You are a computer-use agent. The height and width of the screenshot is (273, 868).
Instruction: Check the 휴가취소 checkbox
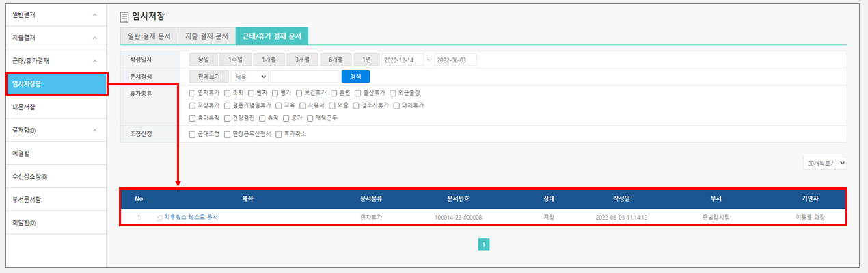click(x=278, y=134)
